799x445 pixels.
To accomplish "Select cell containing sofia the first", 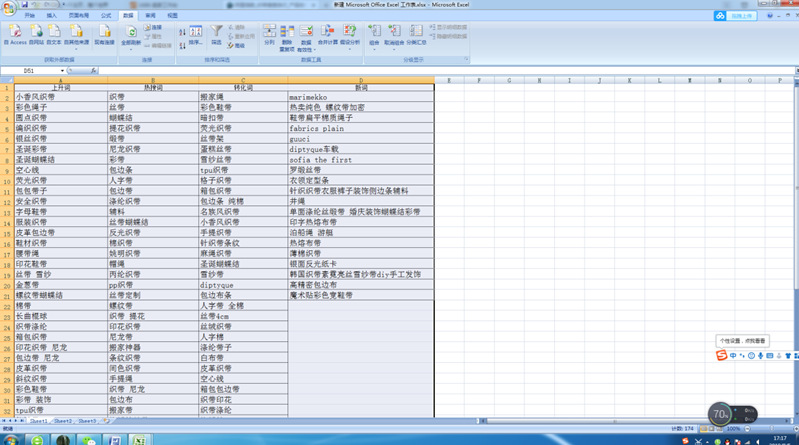I will (361, 160).
